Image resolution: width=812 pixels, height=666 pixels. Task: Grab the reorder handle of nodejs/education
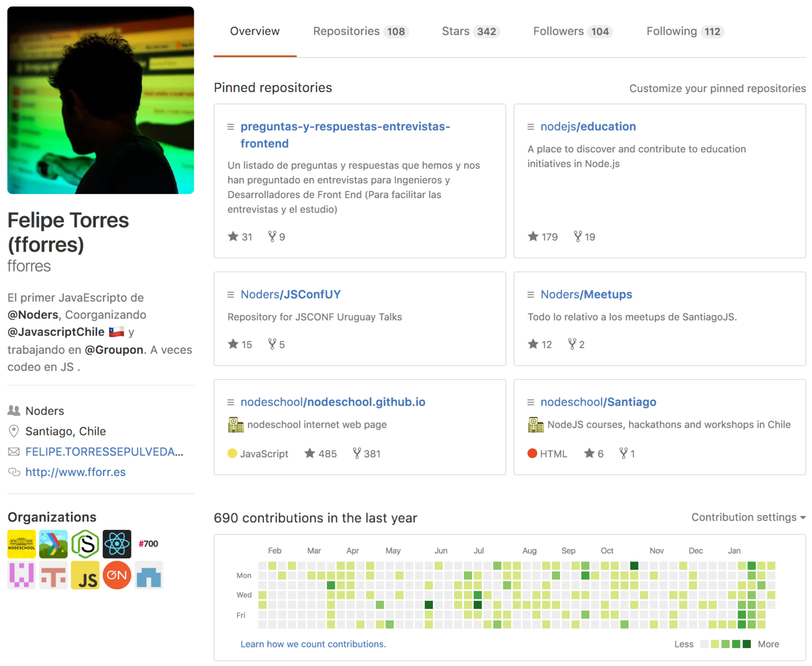(x=531, y=127)
